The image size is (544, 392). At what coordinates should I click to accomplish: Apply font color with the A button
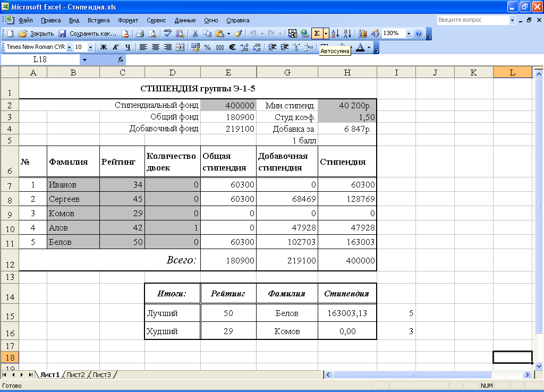pos(361,47)
